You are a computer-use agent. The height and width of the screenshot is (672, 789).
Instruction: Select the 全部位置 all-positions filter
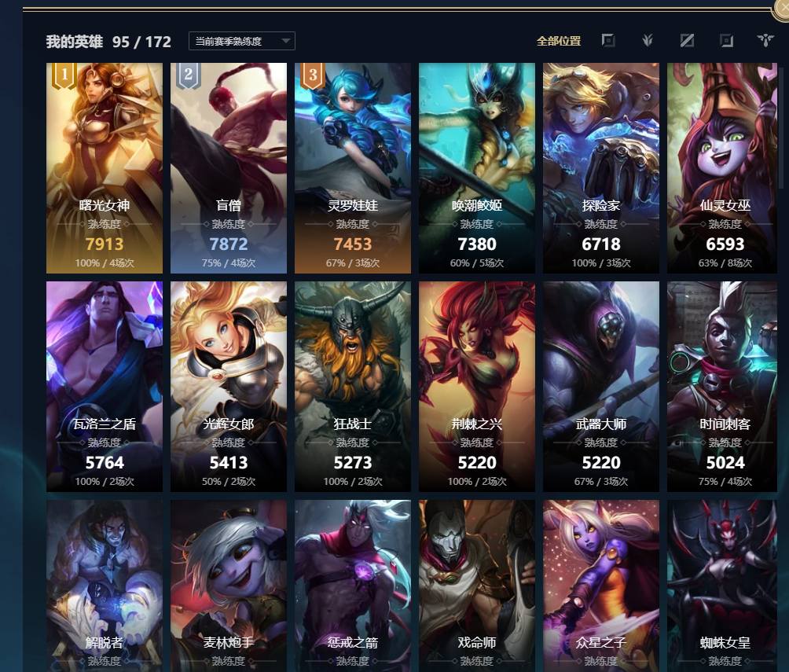click(559, 42)
